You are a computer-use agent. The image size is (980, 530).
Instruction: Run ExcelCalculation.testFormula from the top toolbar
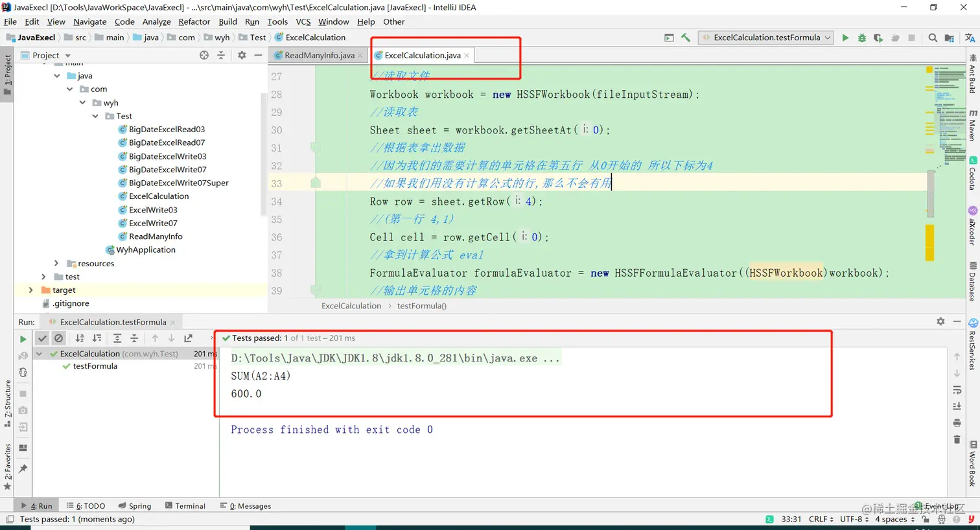(x=845, y=38)
